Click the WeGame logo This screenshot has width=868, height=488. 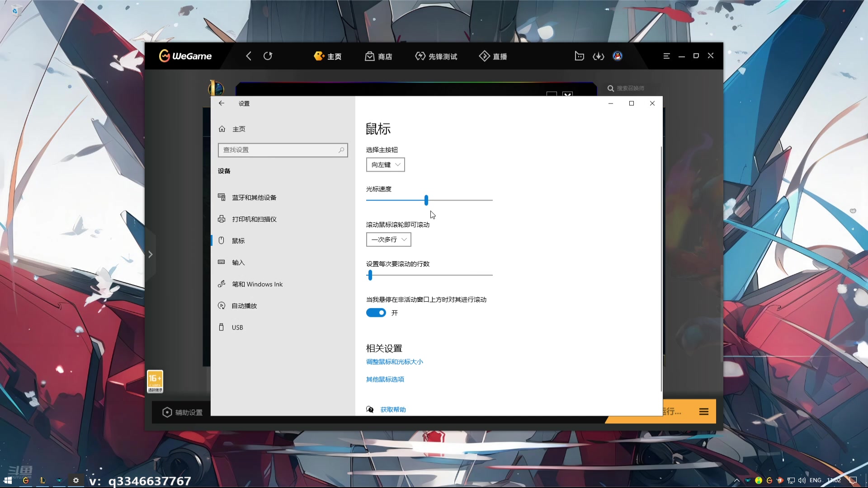point(185,56)
